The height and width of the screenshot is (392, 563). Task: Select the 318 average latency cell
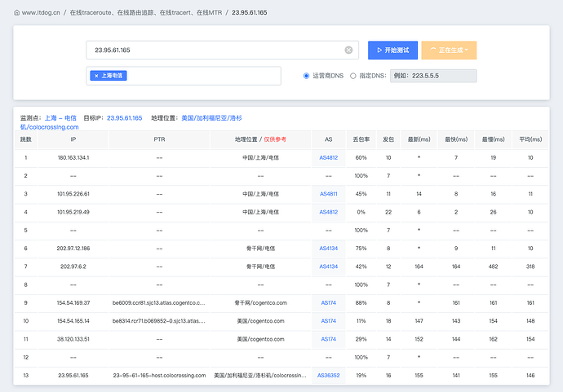[x=530, y=266]
